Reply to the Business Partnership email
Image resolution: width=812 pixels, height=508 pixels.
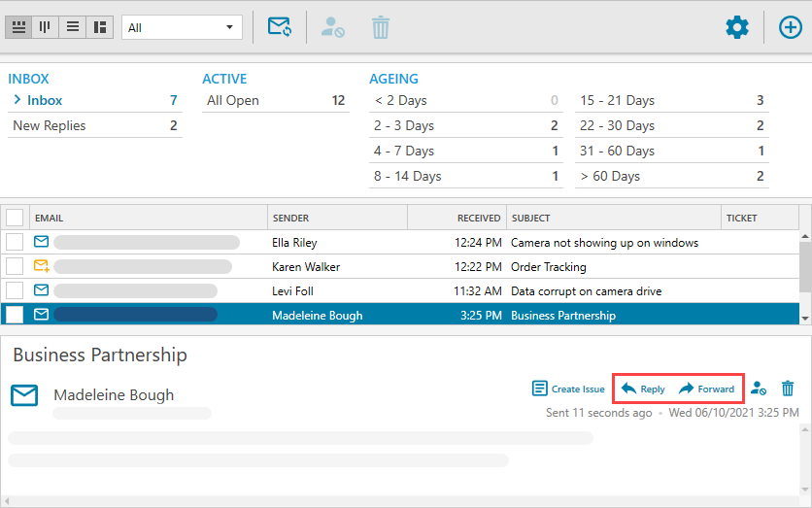click(643, 389)
